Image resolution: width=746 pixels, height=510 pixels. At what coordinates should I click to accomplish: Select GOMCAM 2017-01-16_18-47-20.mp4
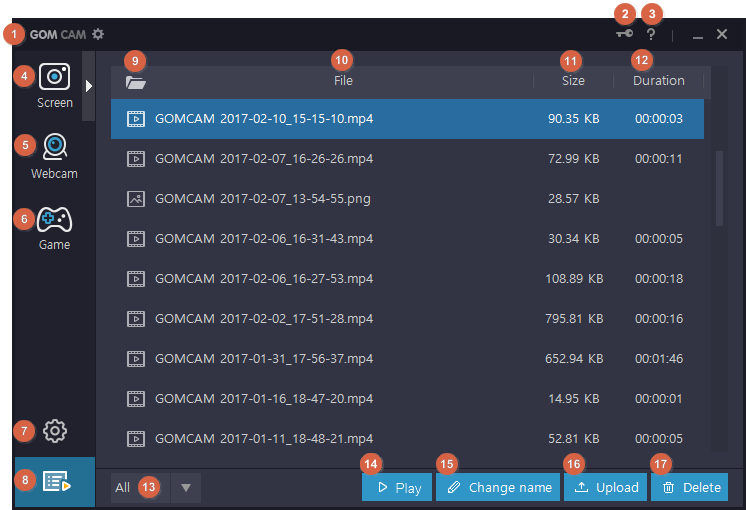tap(407, 399)
